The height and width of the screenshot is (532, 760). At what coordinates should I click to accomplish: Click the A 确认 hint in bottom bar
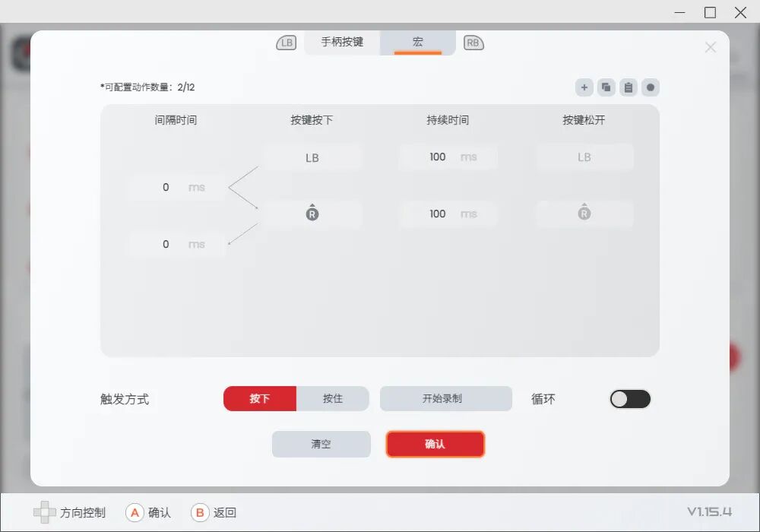[148, 512]
